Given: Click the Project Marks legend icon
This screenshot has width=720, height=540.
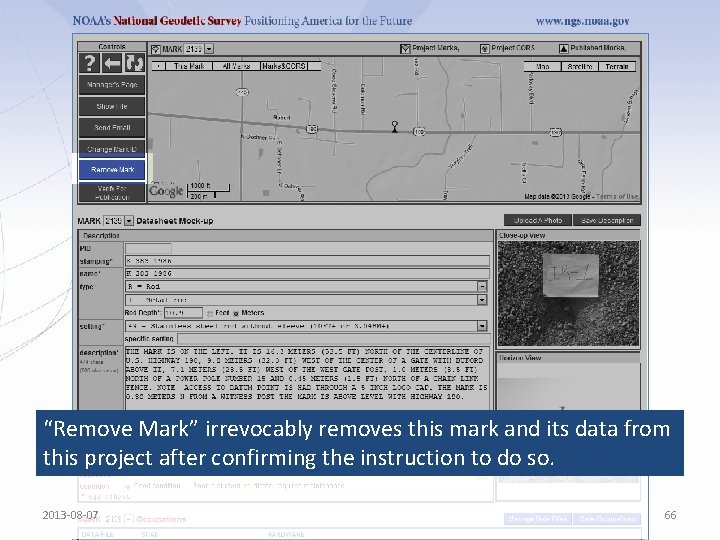Looking at the screenshot, I should coord(405,49).
